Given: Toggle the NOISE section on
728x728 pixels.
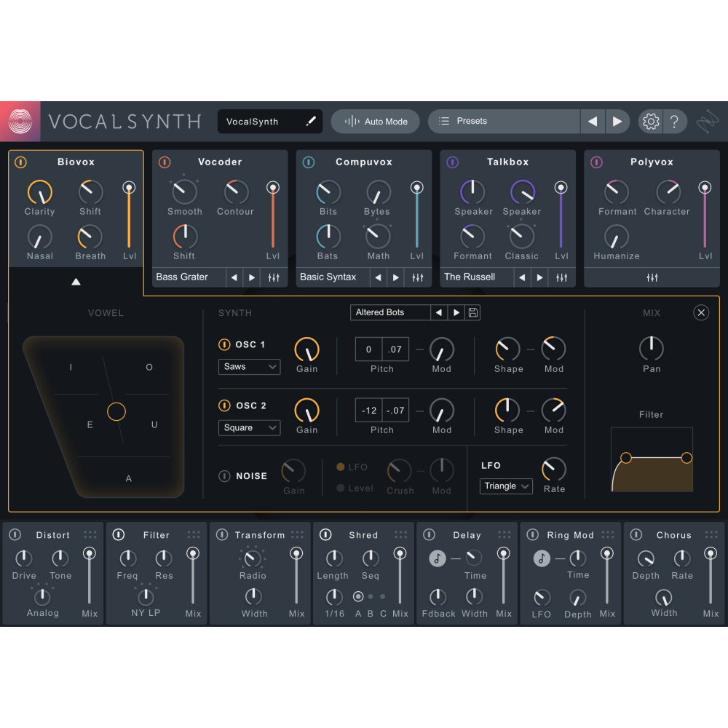Looking at the screenshot, I should (x=226, y=476).
